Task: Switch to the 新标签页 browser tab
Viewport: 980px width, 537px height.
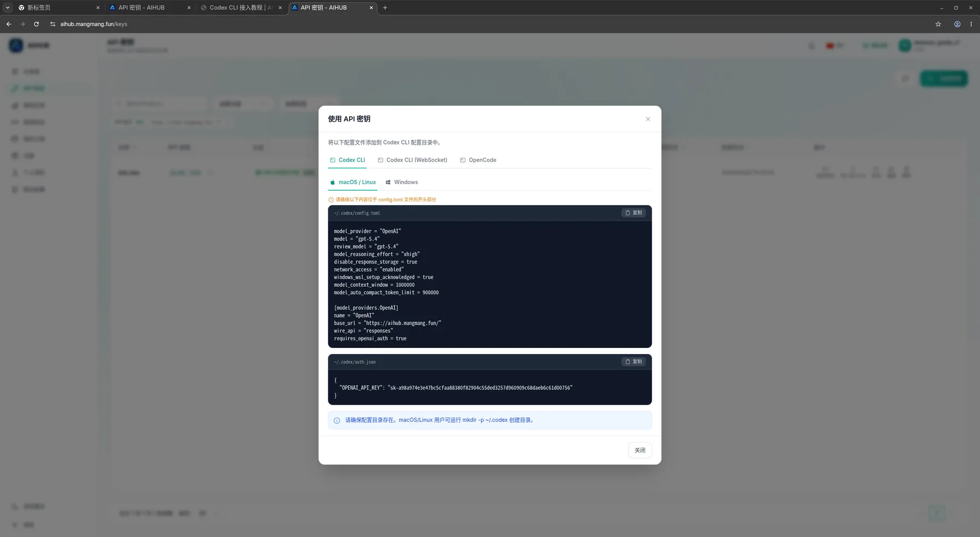Action: (x=58, y=8)
